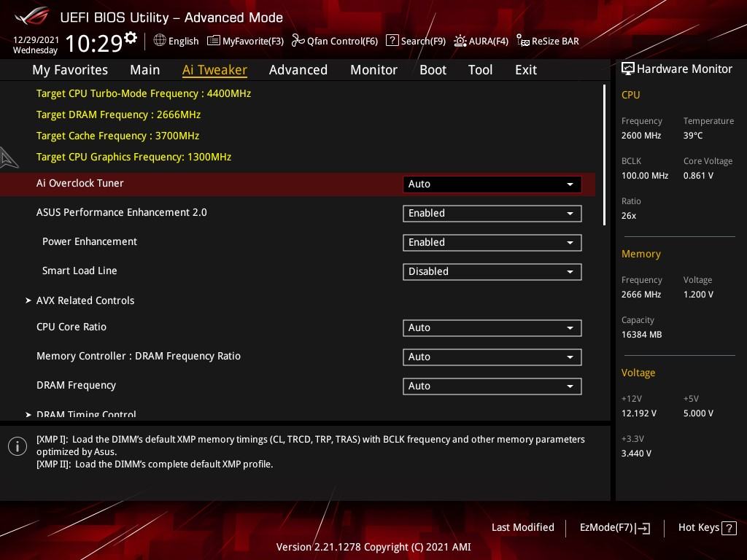
Task: Change language via English button
Action: tap(183, 41)
